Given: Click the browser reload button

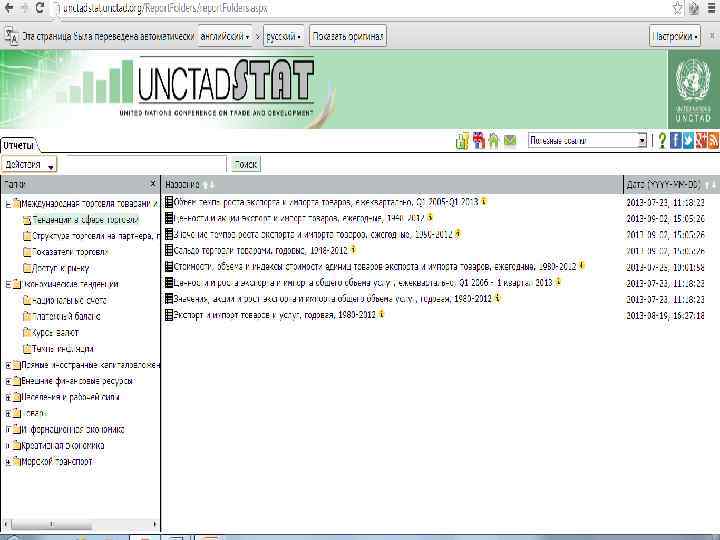Looking at the screenshot, I should [39, 8].
